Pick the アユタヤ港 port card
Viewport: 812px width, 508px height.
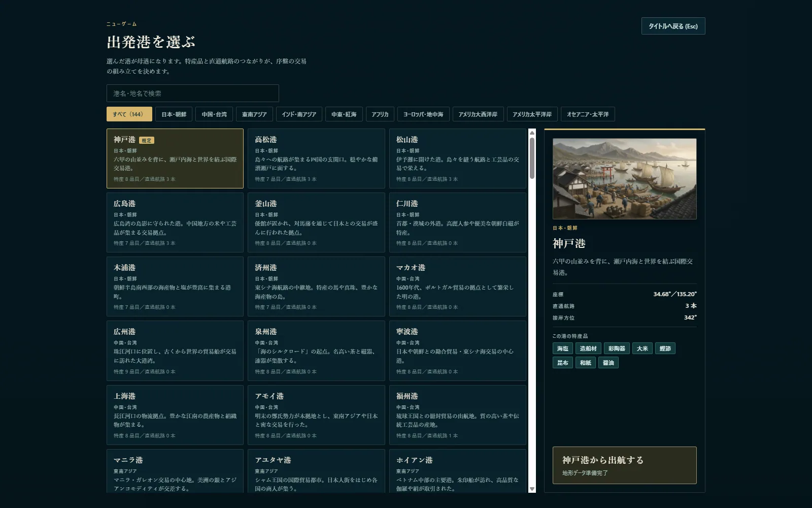(x=316, y=471)
